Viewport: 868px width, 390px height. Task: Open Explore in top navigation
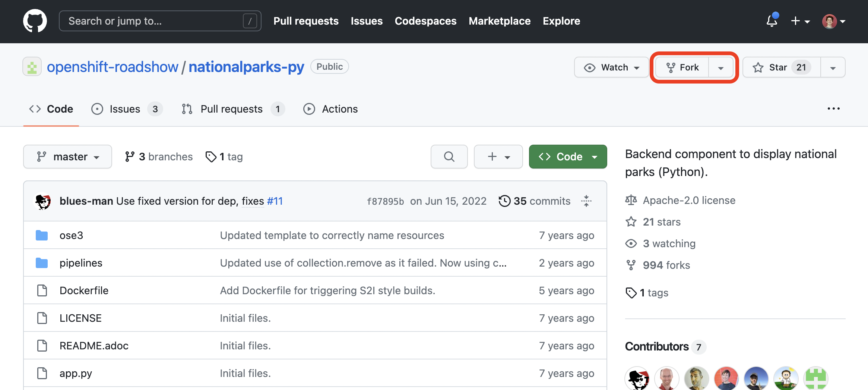pyautogui.click(x=561, y=21)
